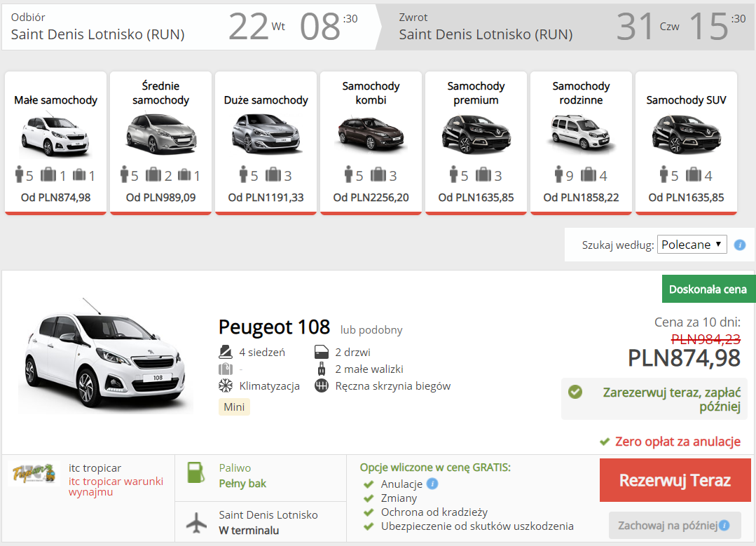This screenshot has width=756, height=546.
Task: Click the luggage icon in Duże samochody card
Action: [x=273, y=175]
